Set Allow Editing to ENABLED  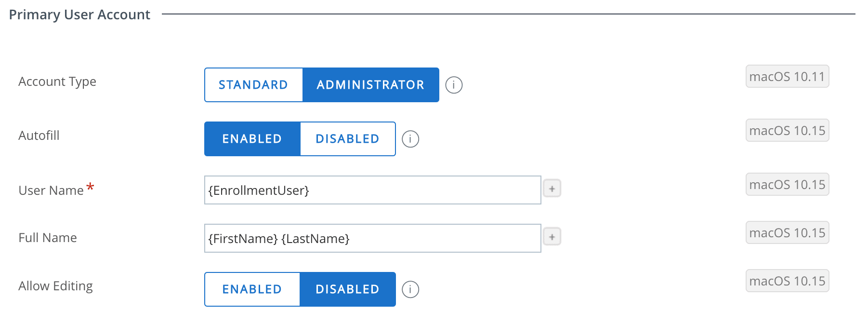point(252,289)
